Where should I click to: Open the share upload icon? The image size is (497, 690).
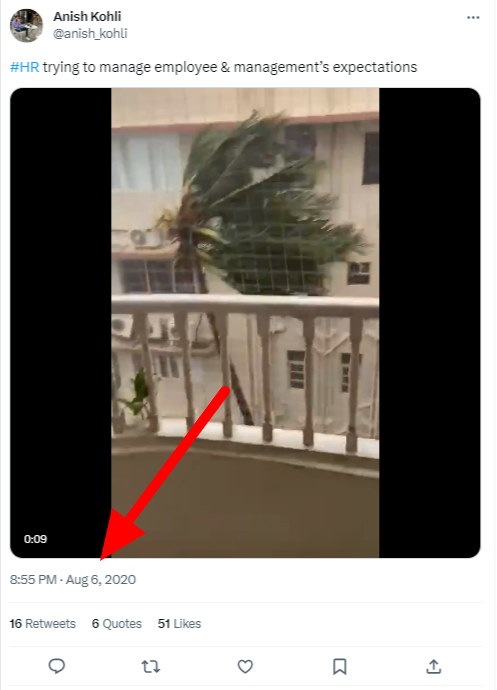coord(434,666)
